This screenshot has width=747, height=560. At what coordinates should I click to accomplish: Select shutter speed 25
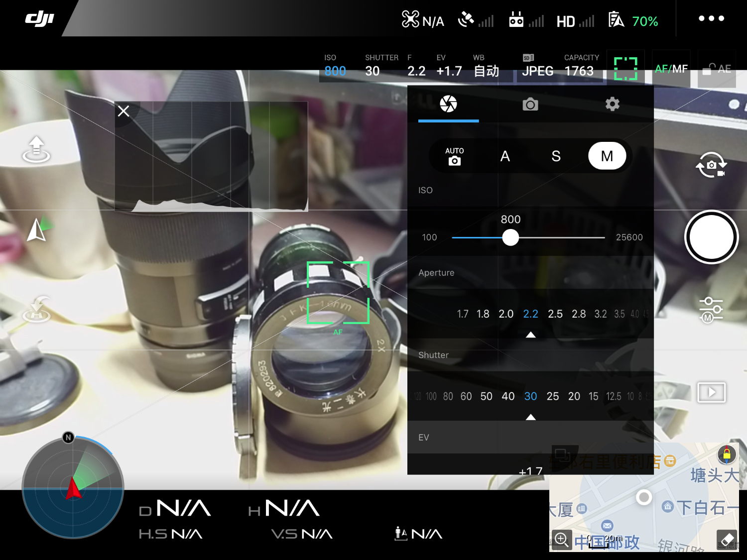[x=553, y=397]
